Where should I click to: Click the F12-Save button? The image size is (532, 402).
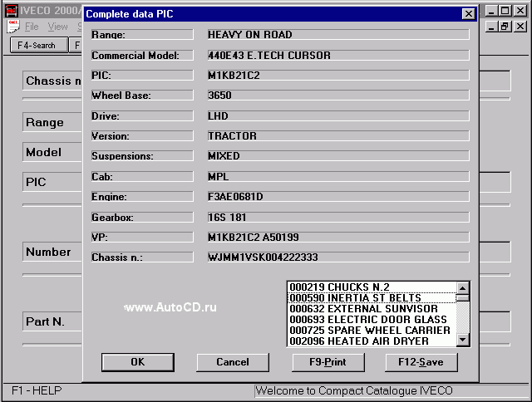coord(421,362)
